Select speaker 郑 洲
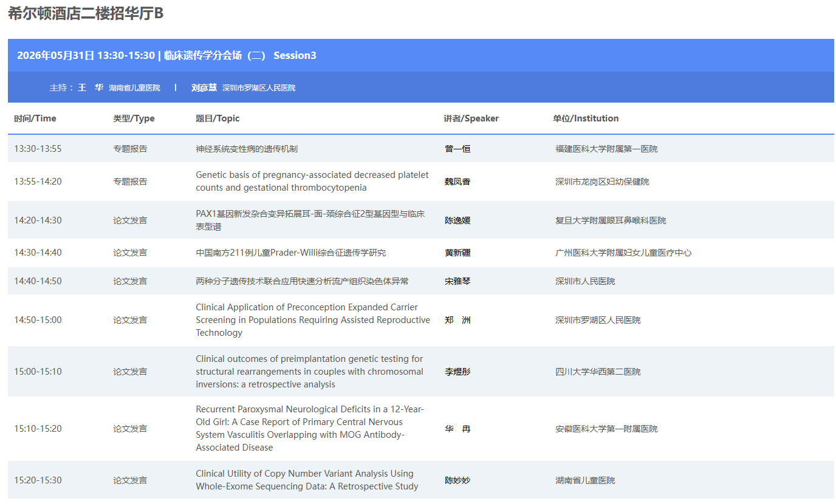 pos(457,320)
